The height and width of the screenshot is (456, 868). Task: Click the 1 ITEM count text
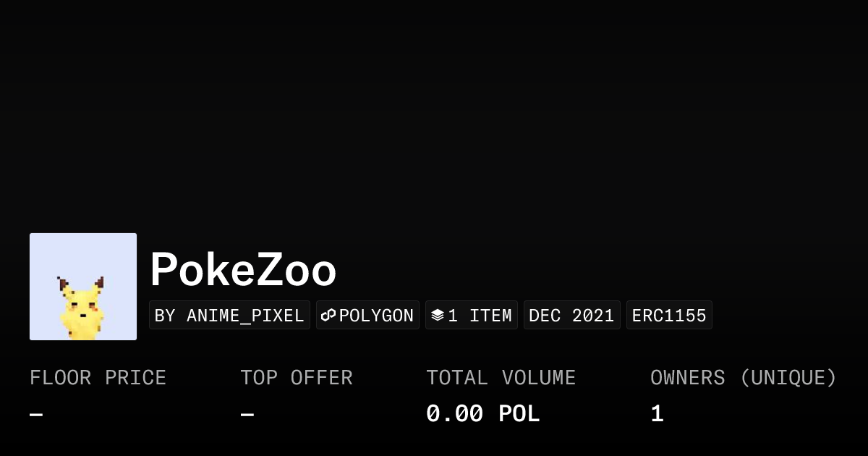480,316
